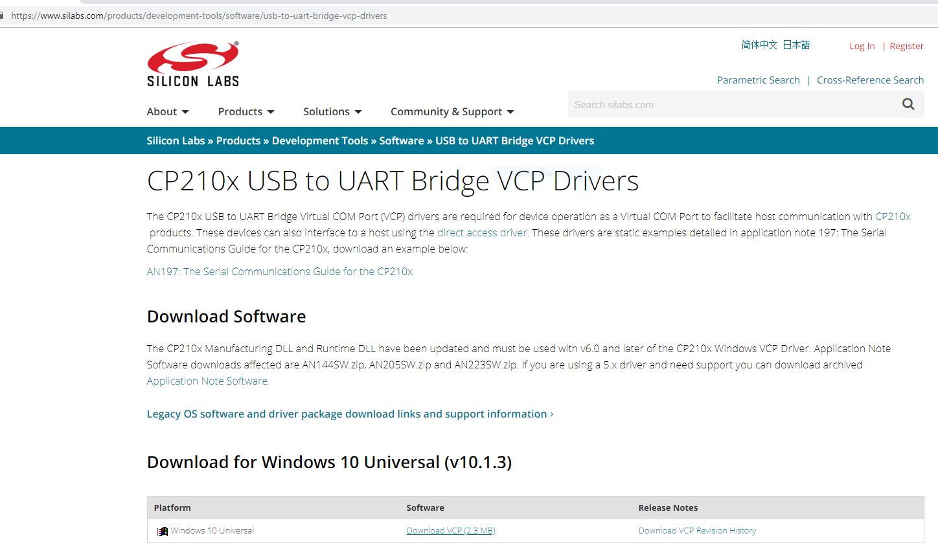
Task: Navigate to Software breadcrumb
Action: [x=402, y=140]
